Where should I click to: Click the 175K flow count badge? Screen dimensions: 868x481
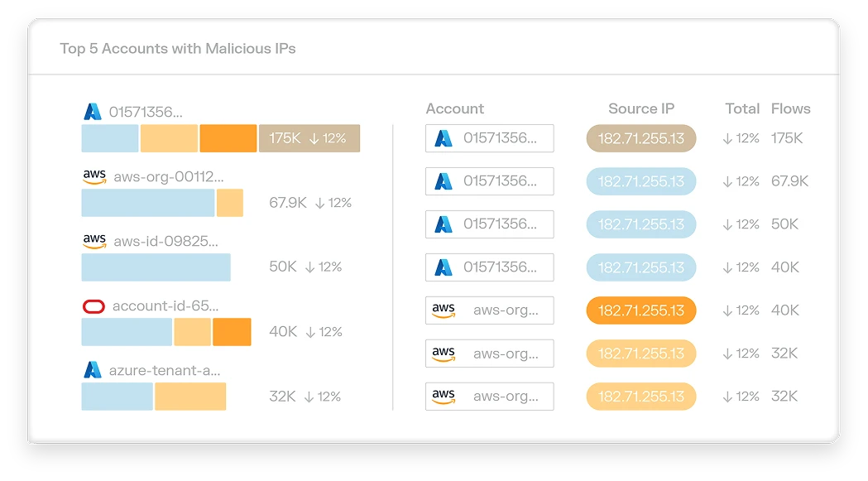[x=309, y=138]
